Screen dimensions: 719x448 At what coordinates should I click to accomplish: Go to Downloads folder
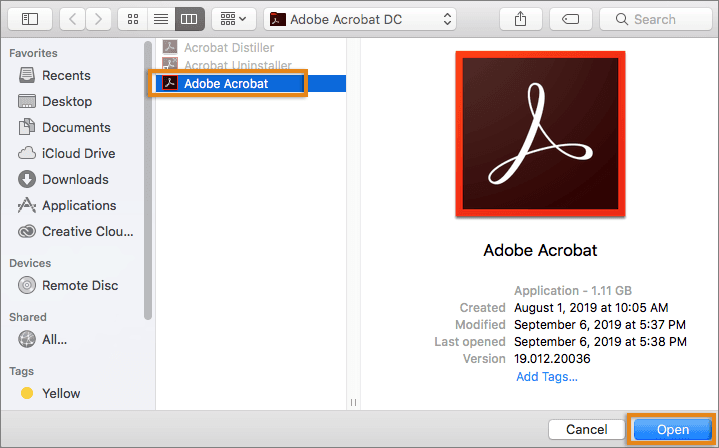[75, 179]
